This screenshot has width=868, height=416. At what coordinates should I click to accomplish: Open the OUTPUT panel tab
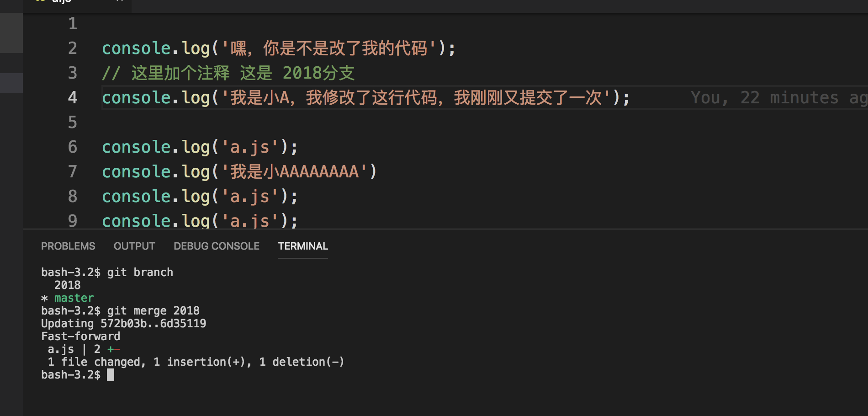(x=134, y=246)
